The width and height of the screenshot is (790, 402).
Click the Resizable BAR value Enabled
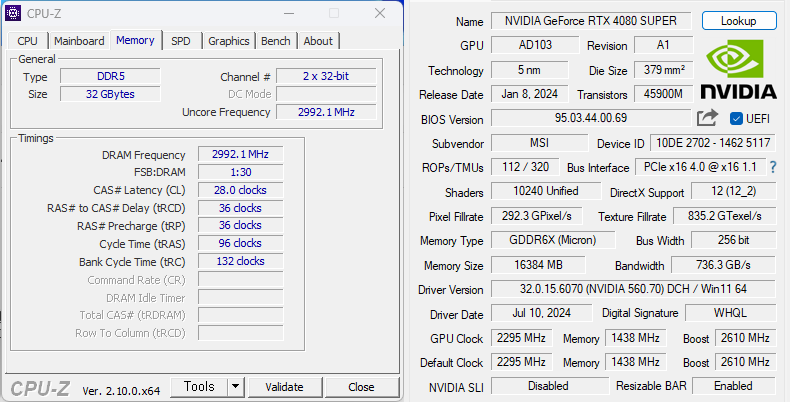734,386
